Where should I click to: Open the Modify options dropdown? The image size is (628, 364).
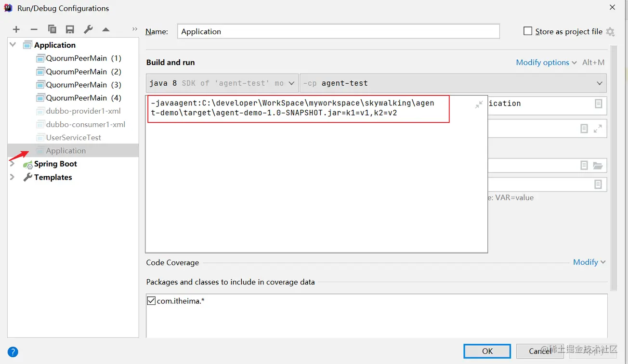click(x=546, y=63)
